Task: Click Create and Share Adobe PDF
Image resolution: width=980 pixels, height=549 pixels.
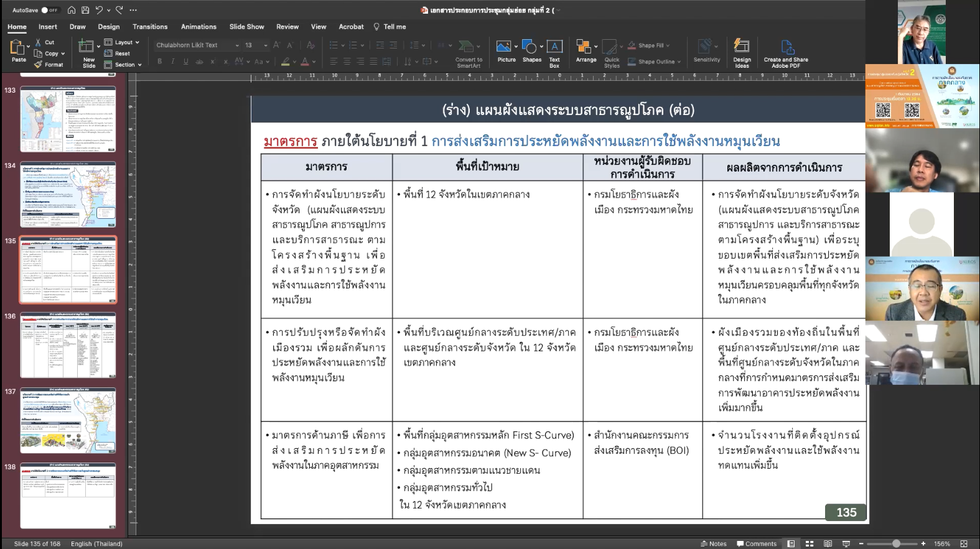Action: click(x=786, y=47)
